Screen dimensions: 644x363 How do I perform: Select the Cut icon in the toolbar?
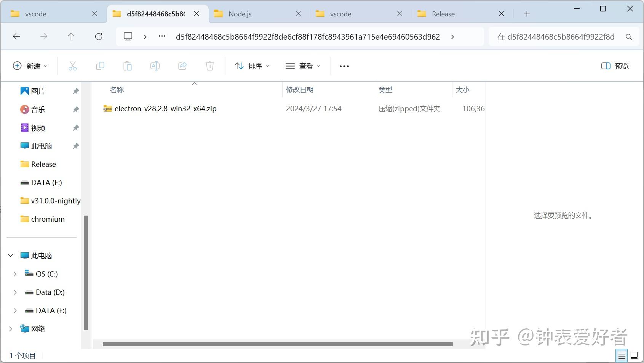(73, 66)
